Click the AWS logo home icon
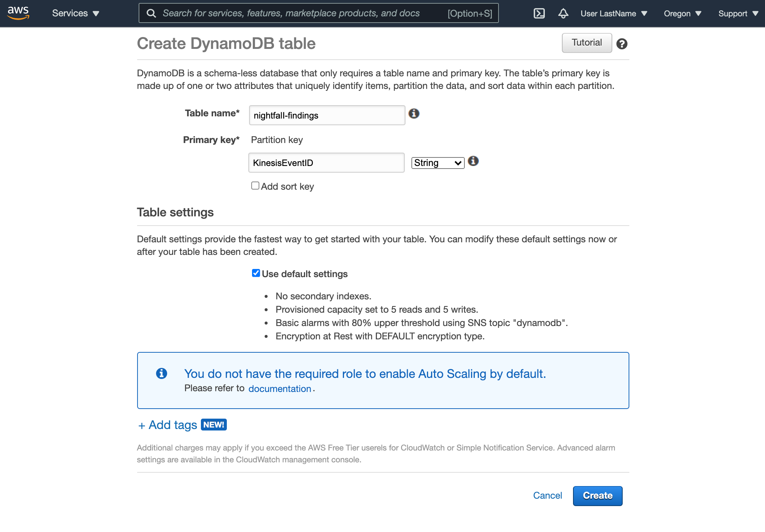The height and width of the screenshot is (532, 765). click(18, 13)
